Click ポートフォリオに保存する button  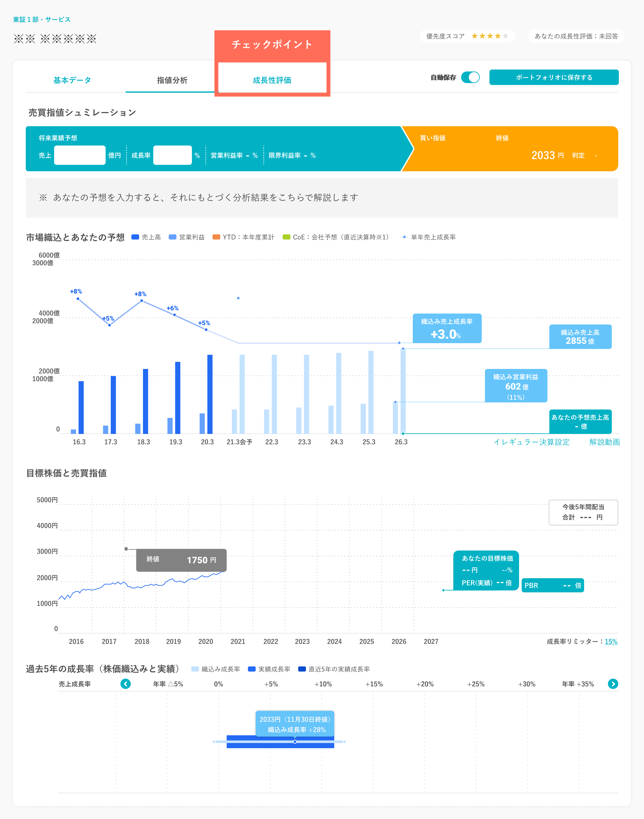[x=554, y=77]
